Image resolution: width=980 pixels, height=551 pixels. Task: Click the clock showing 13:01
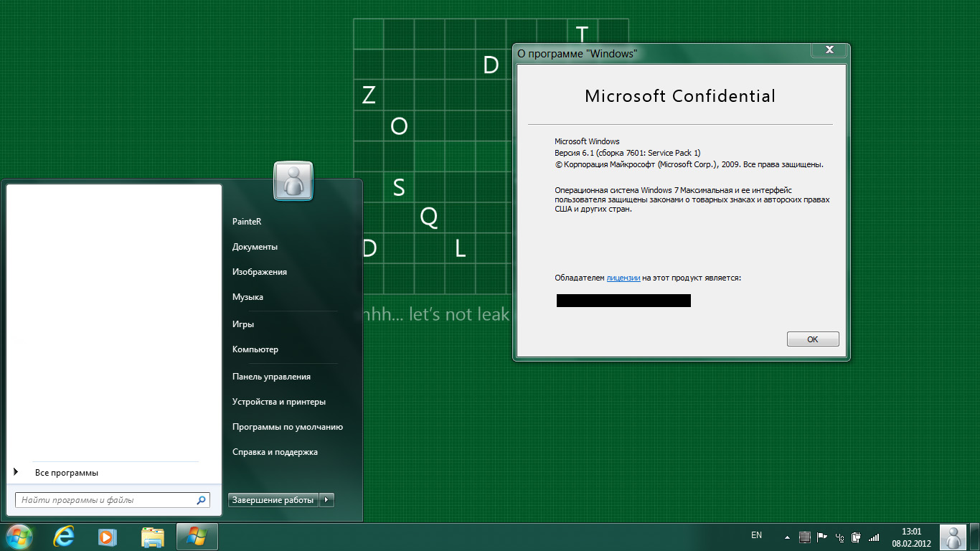tap(911, 531)
